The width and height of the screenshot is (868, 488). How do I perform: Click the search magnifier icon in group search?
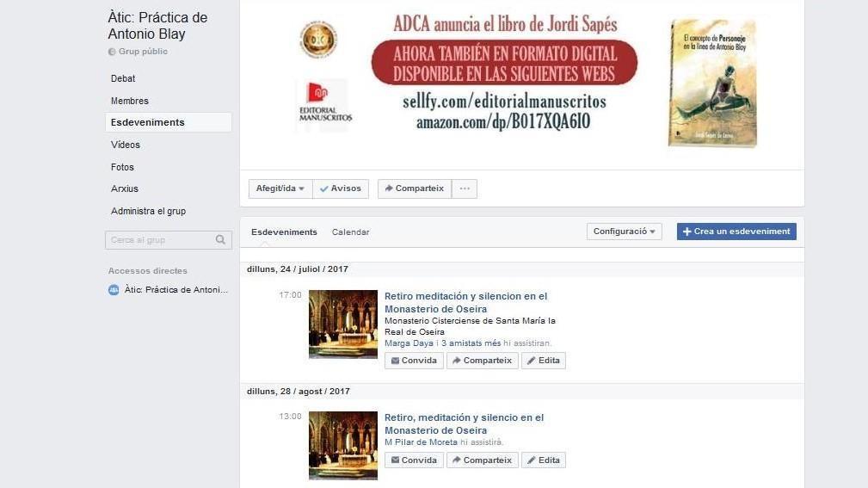220,240
